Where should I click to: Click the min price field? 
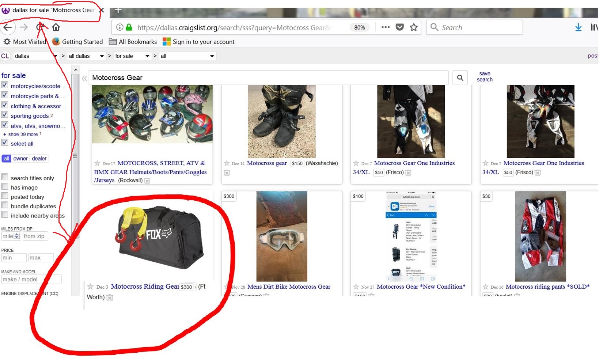14,258
